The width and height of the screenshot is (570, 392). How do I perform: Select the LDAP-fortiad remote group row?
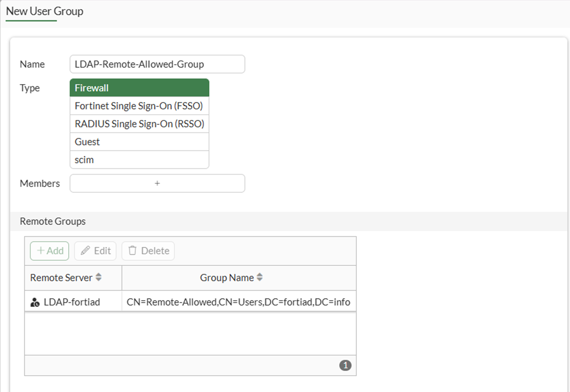[x=72, y=302]
